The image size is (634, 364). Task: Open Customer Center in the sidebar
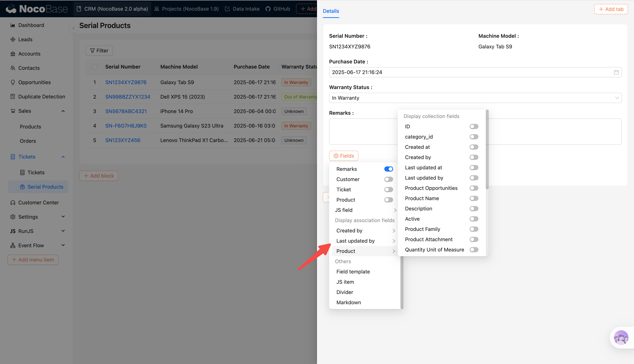(38, 202)
